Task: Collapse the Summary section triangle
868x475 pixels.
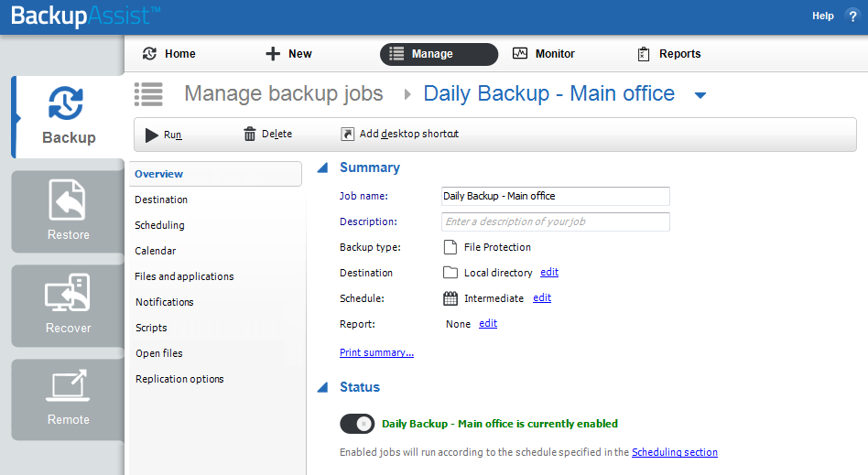Action: [x=322, y=167]
